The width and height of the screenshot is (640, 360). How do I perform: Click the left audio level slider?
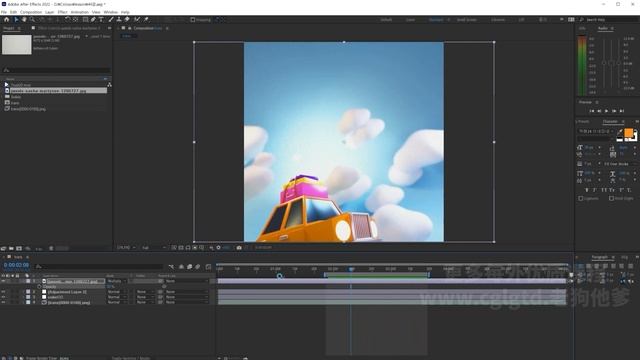tap(604, 63)
